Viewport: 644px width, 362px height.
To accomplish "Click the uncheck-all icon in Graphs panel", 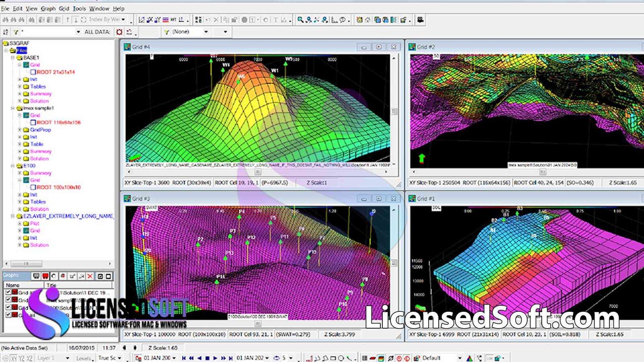I will [108, 276].
